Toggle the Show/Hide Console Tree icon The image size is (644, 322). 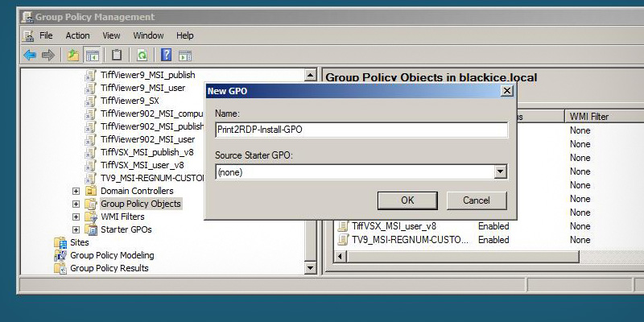[92, 56]
